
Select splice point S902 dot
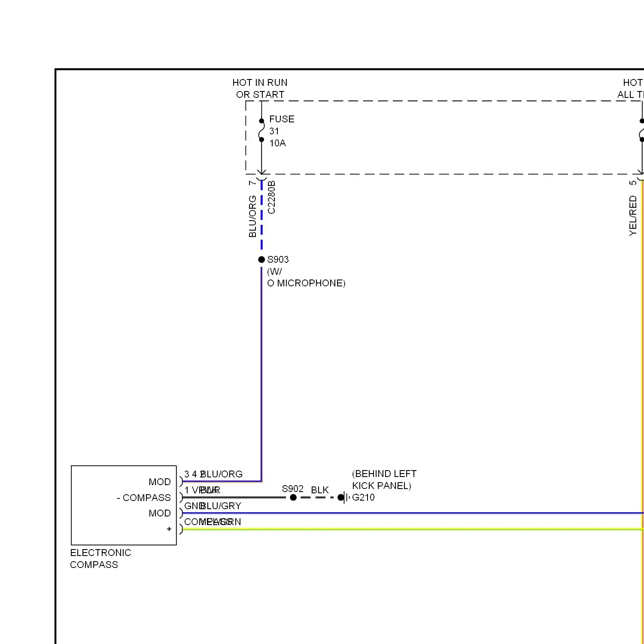(293, 498)
